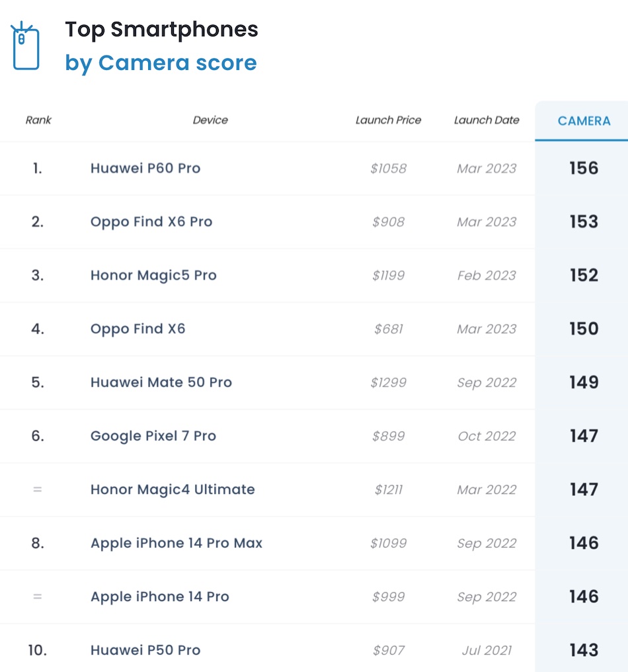The width and height of the screenshot is (628, 672).
Task: Sort by Device column header
Action: (x=210, y=120)
